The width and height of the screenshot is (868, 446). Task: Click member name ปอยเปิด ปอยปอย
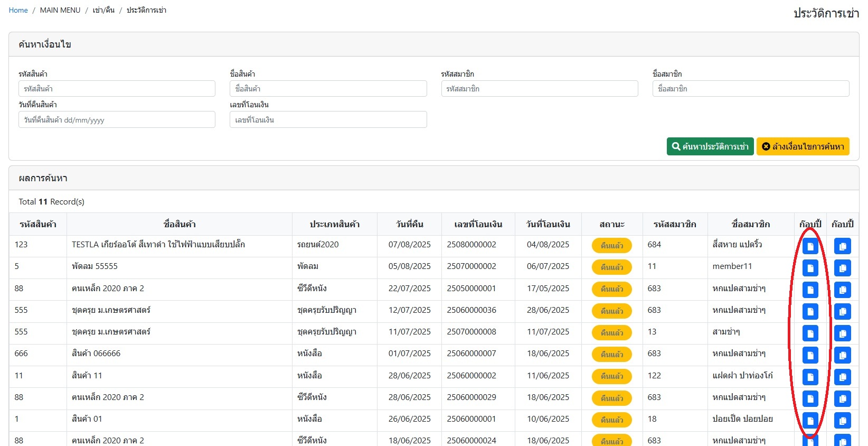click(743, 419)
